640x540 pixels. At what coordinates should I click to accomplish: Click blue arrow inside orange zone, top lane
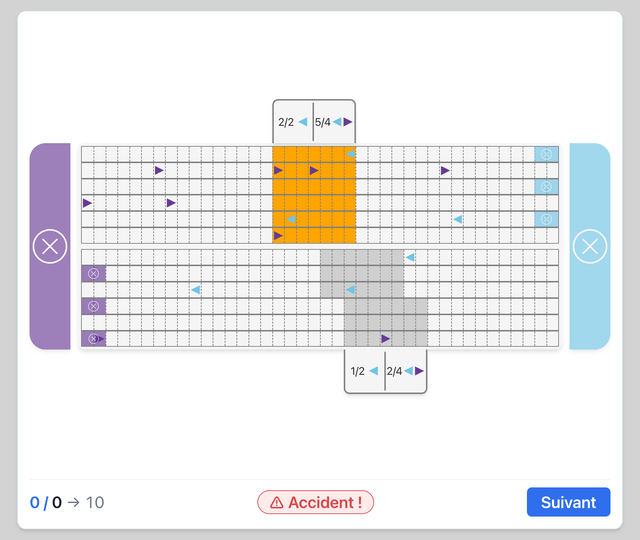pyautogui.click(x=351, y=154)
